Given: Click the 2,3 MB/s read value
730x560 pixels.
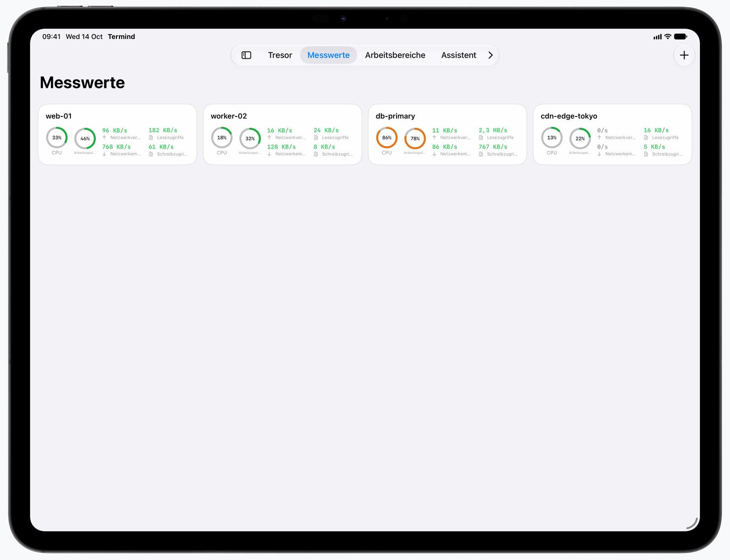Looking at the screenshot, I should tap(493, 130).
